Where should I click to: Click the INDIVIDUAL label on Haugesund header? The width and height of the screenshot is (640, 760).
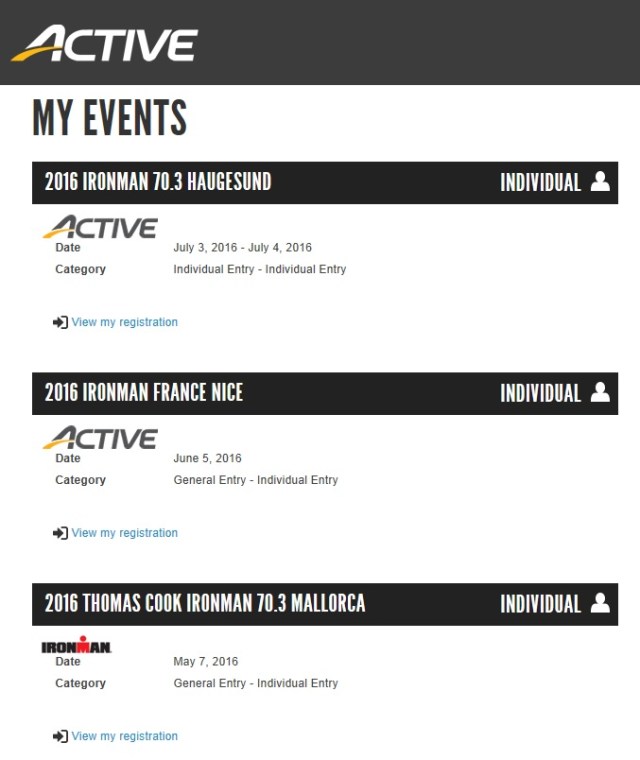tap(540, 182)
